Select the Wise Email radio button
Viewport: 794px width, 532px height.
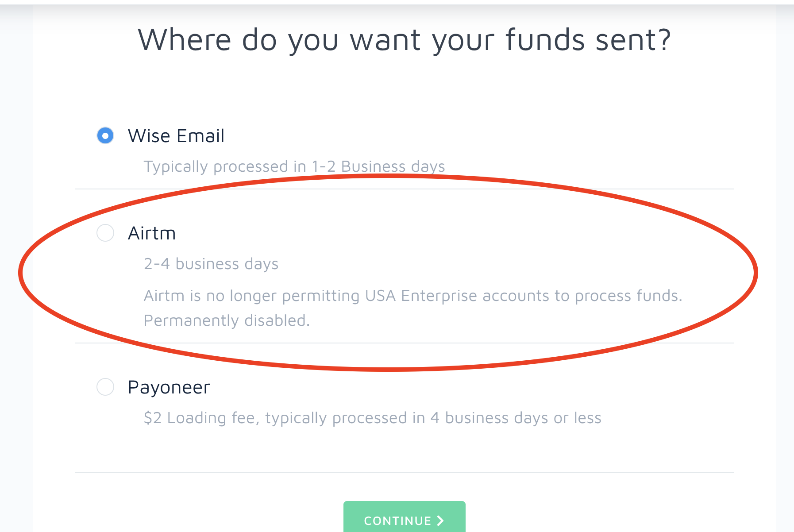105,135
